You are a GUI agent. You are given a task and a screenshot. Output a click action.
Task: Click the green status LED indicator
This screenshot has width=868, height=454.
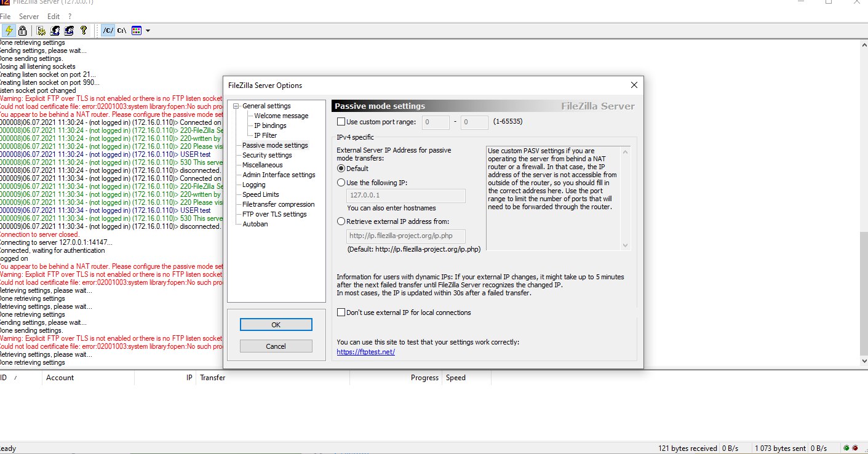click(846, 448)
